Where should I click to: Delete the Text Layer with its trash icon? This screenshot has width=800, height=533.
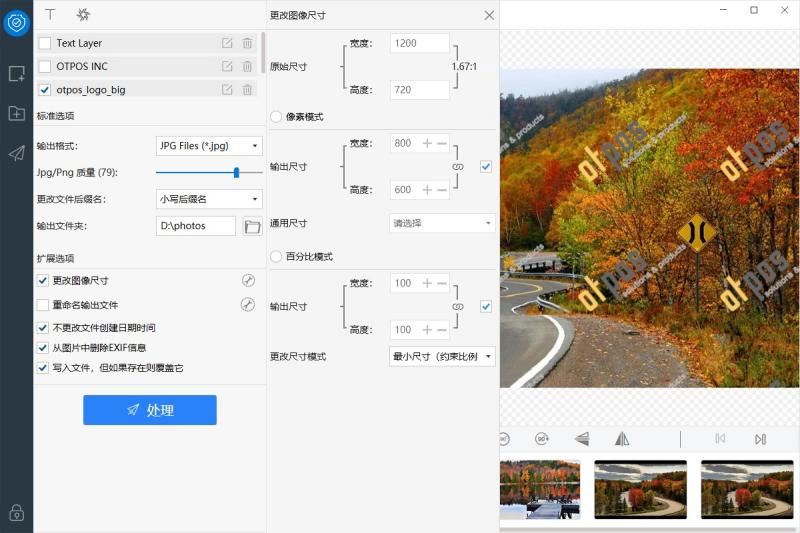247,43
